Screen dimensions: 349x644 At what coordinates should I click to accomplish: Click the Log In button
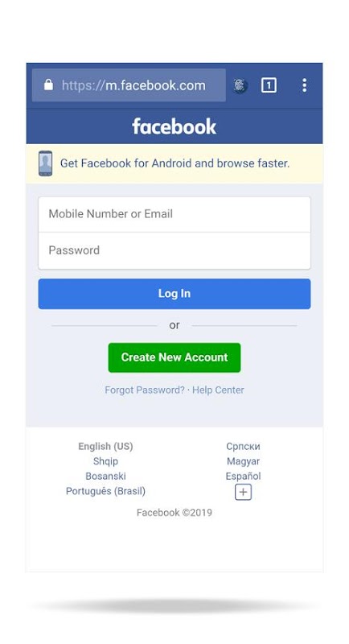point(174,294)
